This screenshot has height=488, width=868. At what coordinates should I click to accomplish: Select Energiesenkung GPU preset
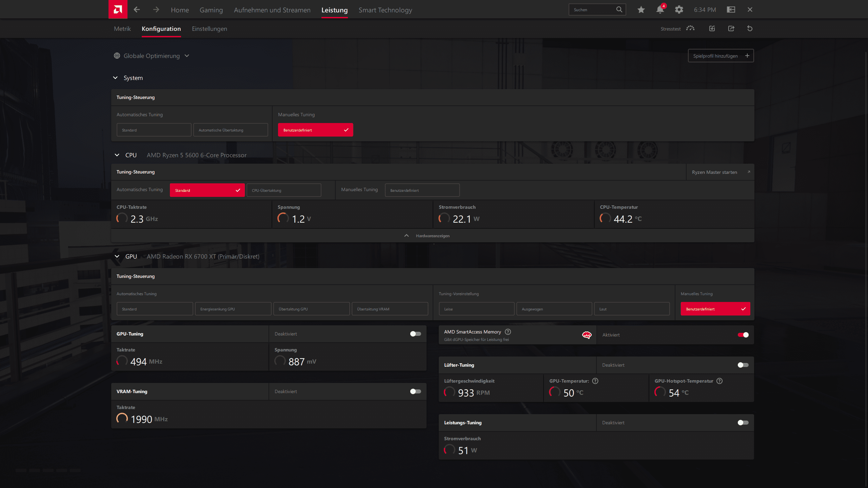pos(233,309)
